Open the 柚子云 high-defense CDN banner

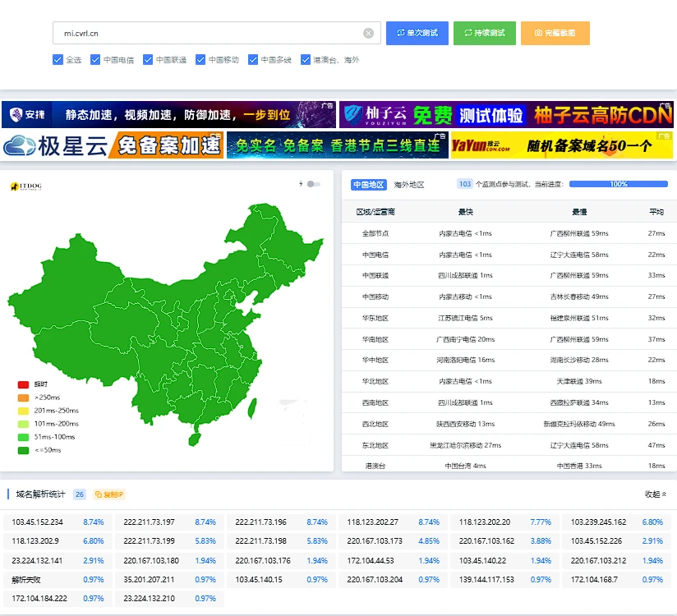coord(505,115)
